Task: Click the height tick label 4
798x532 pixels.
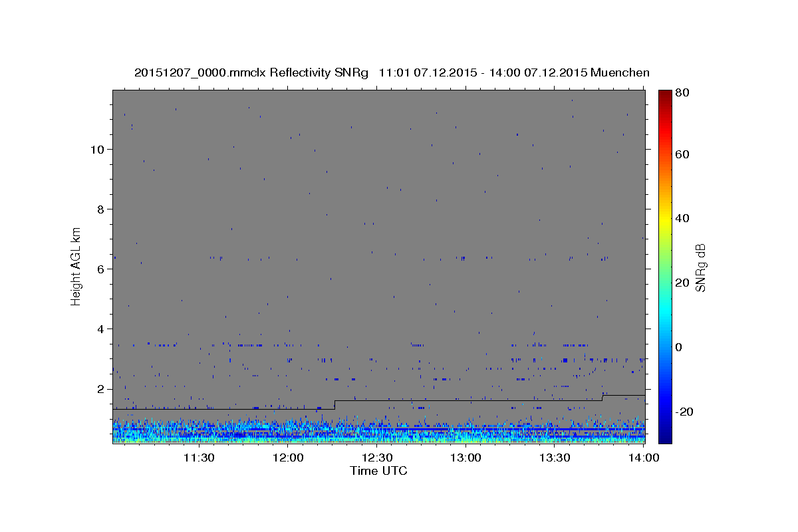Action: 99,329
